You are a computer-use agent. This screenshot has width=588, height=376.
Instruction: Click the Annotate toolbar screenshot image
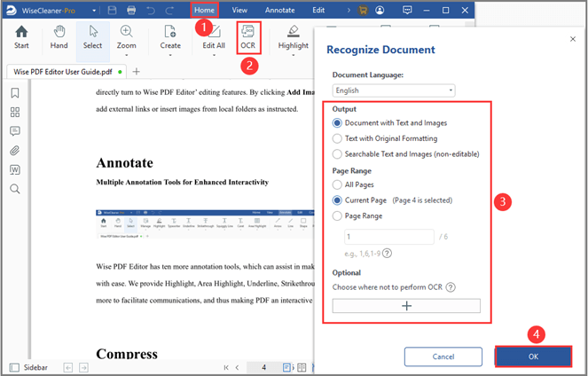[205, 224]
